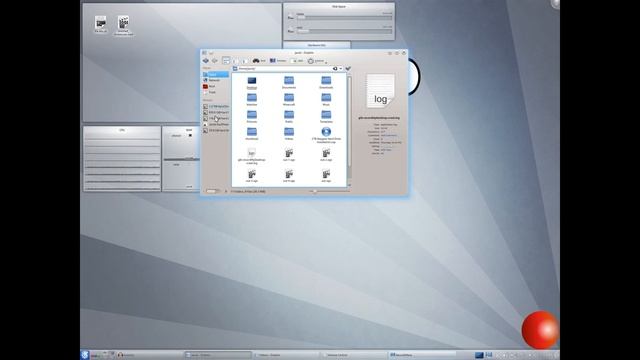Go back with Dolphin's Back arrow
Viewport: 640px width, 360px height.
pyautogui.click(x=206, y=61)
